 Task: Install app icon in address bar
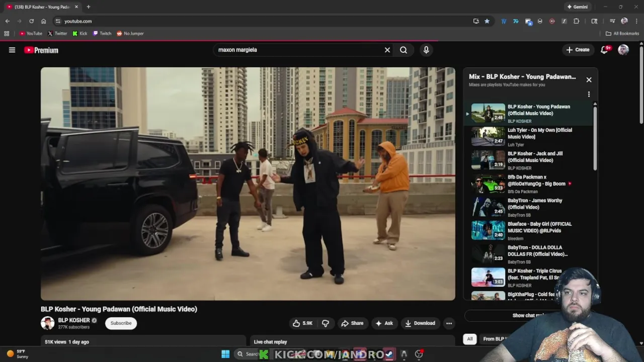click(x=476, y=21)
